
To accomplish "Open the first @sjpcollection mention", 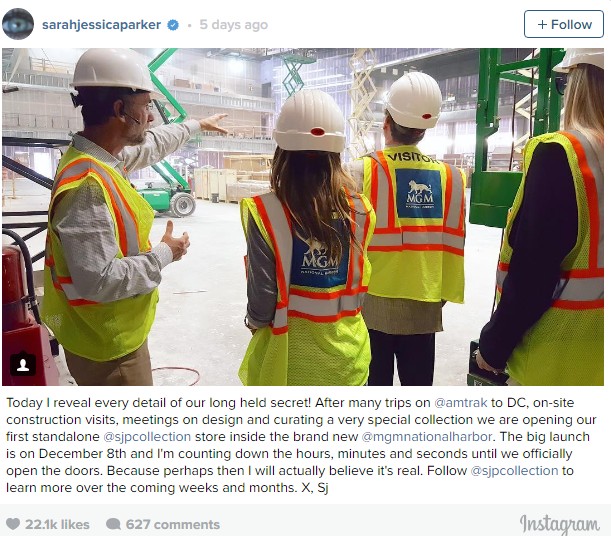I will tap(147, 437).
